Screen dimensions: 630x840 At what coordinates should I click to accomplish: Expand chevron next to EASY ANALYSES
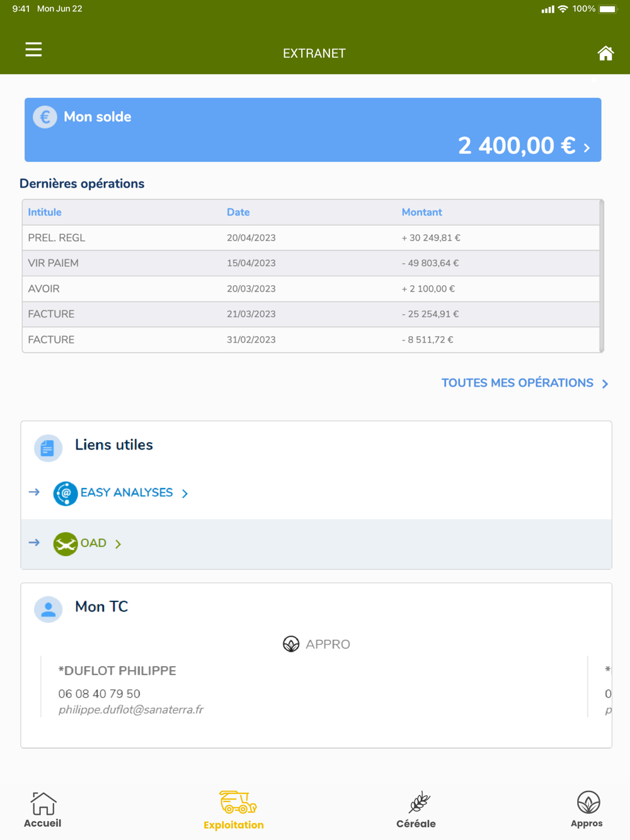click(185, 494)
